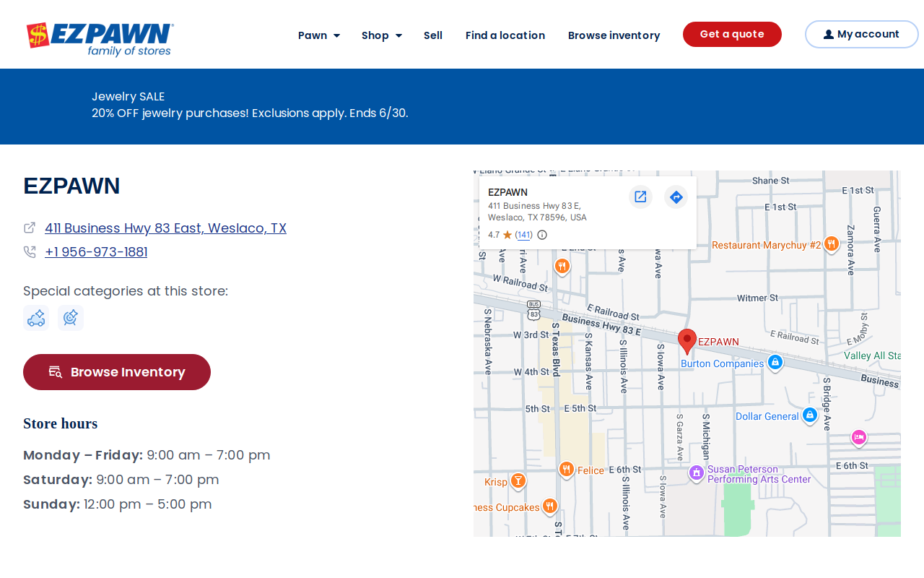Open the Sell menu item
924x578 pixels.
coord(433,35)
